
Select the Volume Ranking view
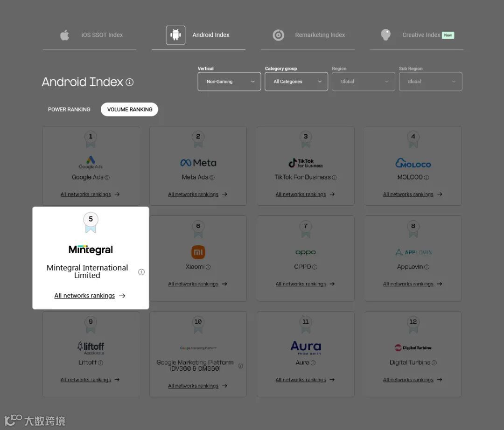tap(130, 110)
